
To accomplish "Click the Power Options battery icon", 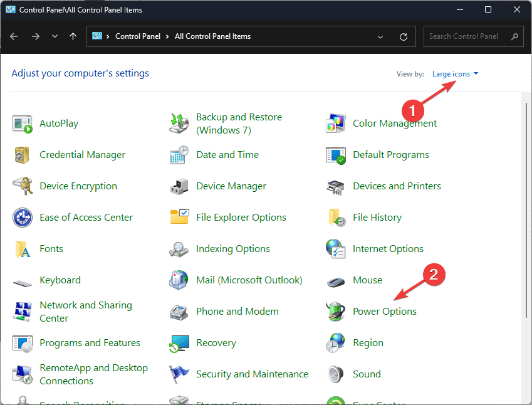I will (x=336, y=312).
